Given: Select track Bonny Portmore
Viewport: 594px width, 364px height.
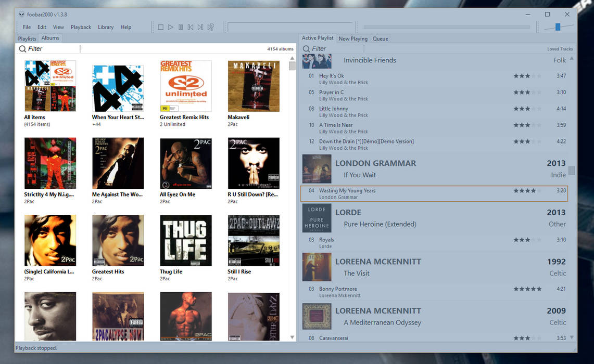Looking at the screenshot, I should tap(435, 292).
